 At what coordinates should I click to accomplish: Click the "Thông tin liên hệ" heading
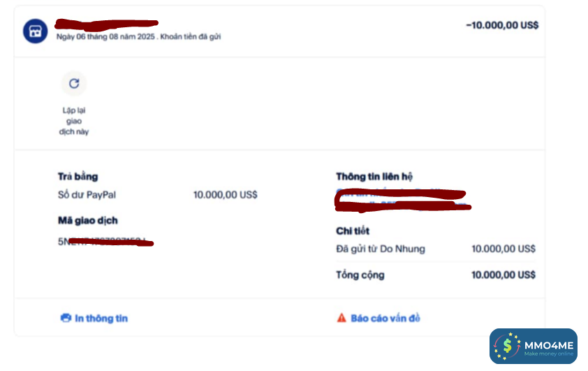point(379,177)
